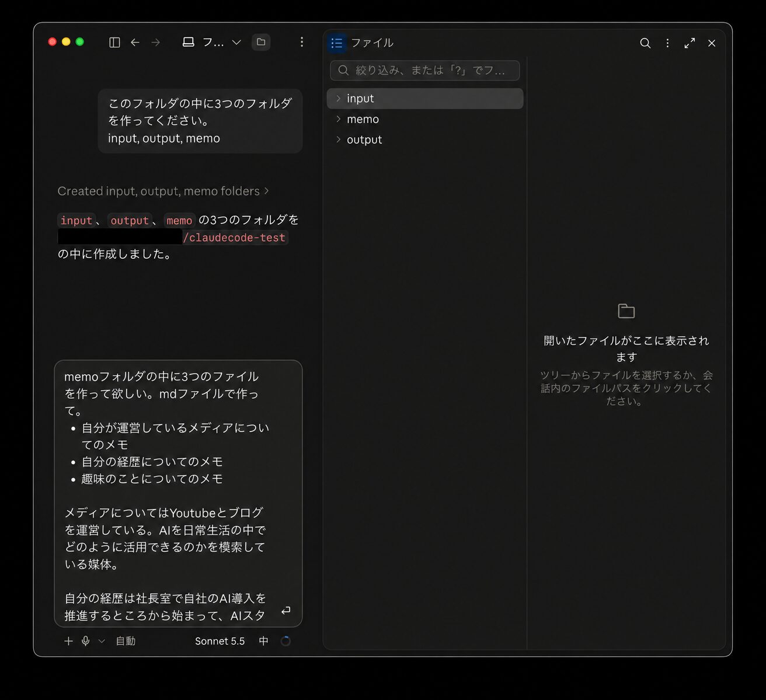Viewport: 766px width, 700px height.
Task: Toggle the sidebar panel icon
Action: (114, 42)
